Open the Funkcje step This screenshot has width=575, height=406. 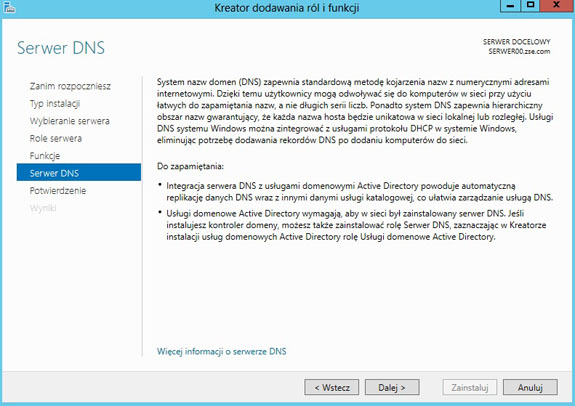[45, 156]
